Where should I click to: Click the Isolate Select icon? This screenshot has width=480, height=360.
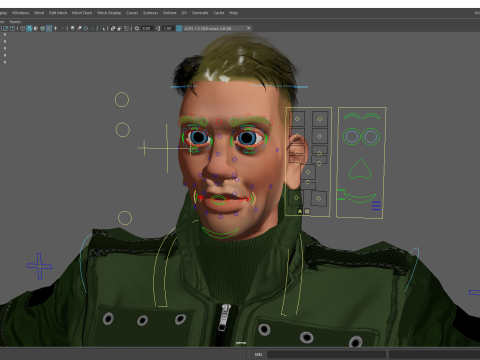pos(102,28)
